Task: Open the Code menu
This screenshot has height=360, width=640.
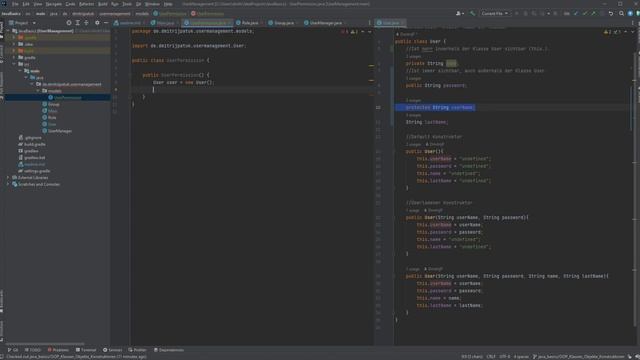Action: 70,4
